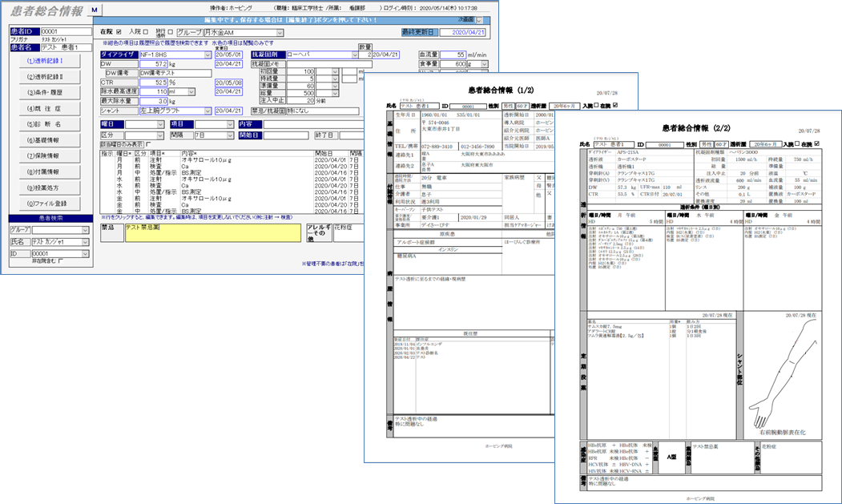The width and height of the screenshot is (842, 504).
Task: Expand the ダイアライザ dropdown with NF-1.8HS
Action: point(207,54)
